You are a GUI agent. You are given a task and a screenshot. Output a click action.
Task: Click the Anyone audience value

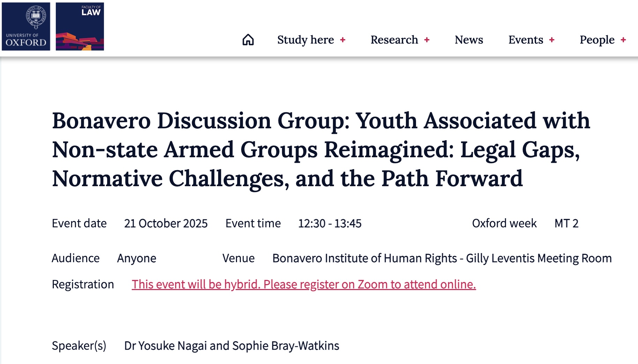tap(136, 258)
